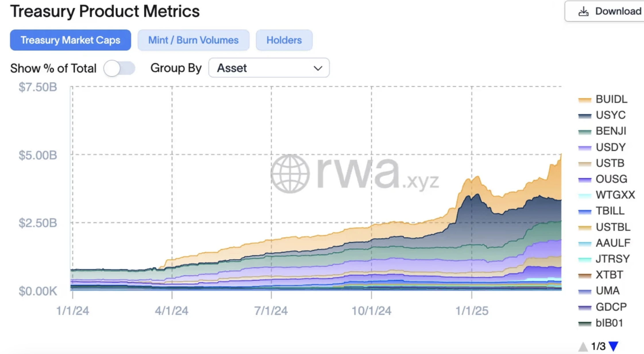Image resolution: width=644 pixels, height=354 pixels.
Task: Toggle Show % of Total switch
Action: (x=119, y=68)
